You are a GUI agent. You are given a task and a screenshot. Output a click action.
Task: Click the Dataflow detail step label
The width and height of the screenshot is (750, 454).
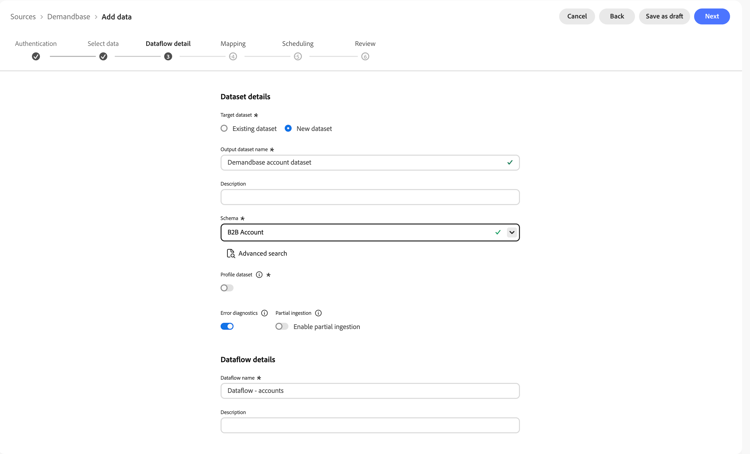(x=168, y=44)
